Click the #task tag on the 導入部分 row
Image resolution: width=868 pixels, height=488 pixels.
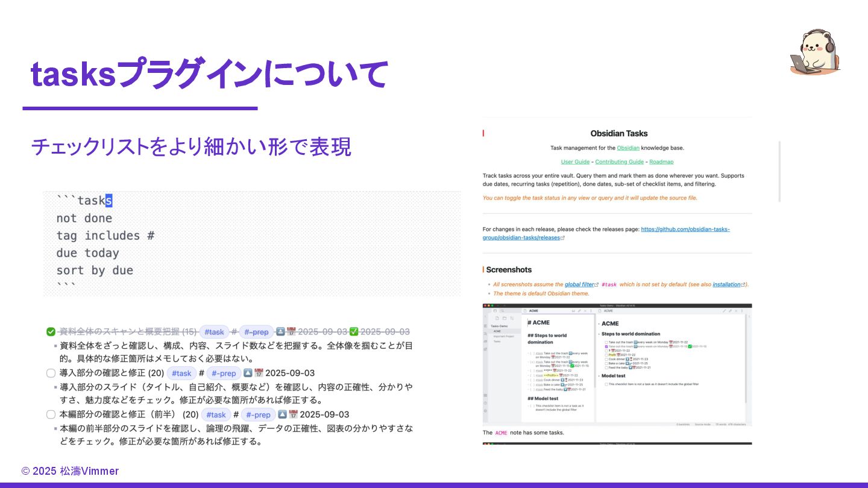click(x=181, y=373)
